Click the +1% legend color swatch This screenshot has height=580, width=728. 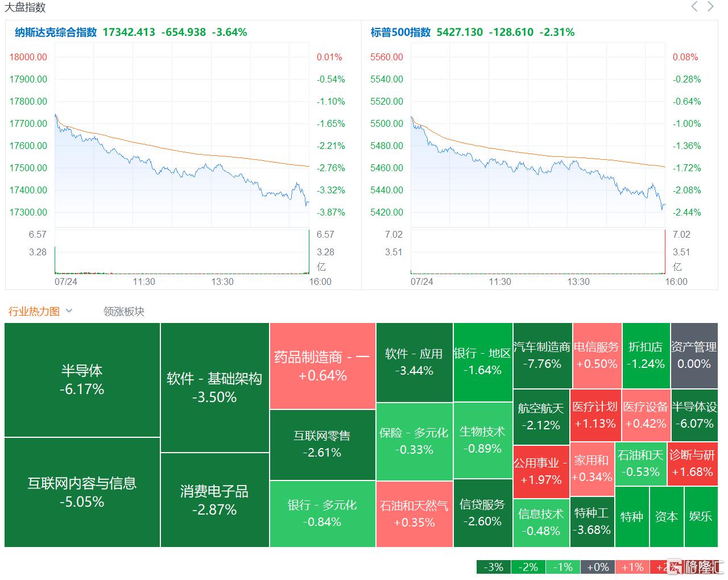(x=632, y=567)
